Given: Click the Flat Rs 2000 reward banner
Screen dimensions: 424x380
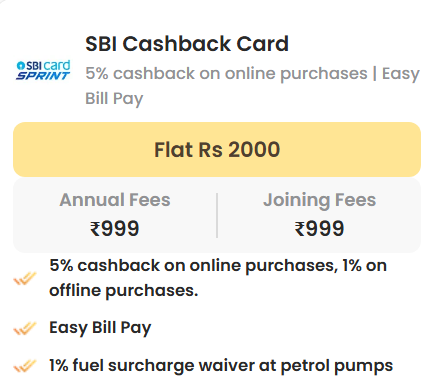Looking at the screenshot, I should click(217, 149).
